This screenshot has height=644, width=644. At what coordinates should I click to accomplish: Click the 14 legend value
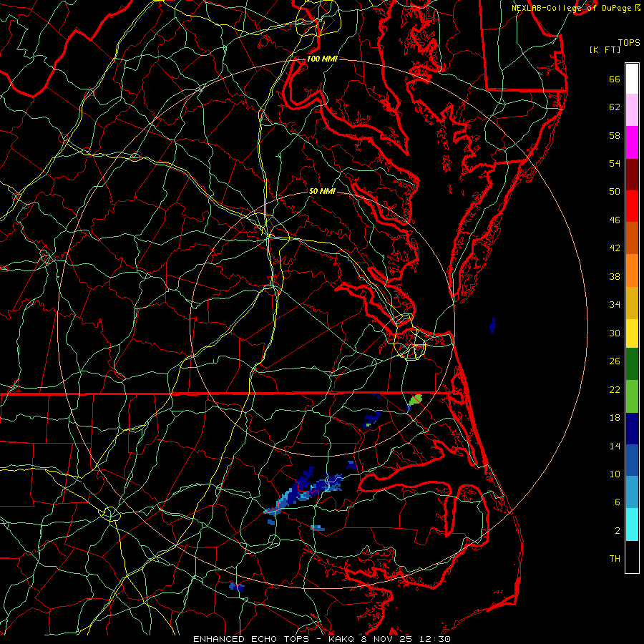click(615, 446)
